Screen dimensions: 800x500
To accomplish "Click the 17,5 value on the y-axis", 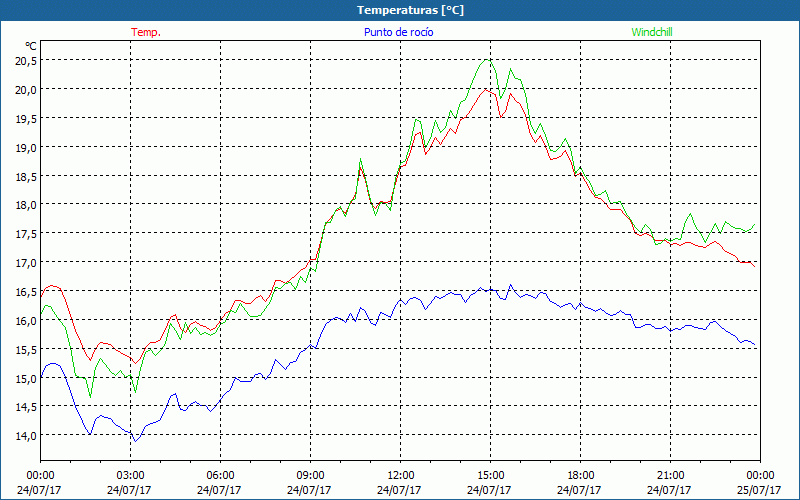I will (x=26, y=233).
